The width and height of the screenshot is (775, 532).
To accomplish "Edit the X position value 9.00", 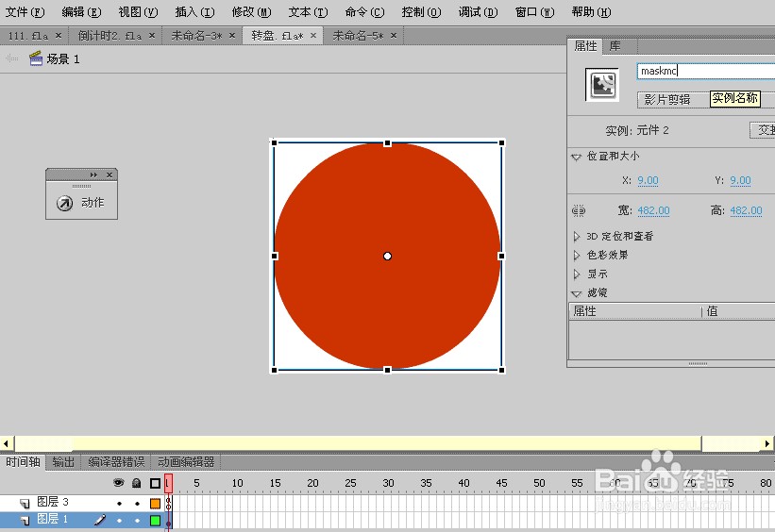I will (648, 181).
